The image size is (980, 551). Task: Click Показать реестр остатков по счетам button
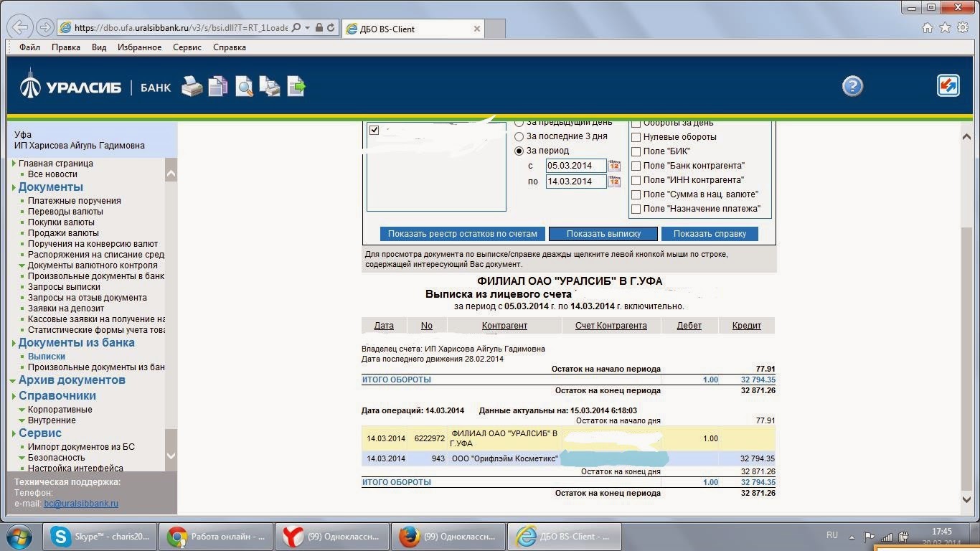(462, 234)
